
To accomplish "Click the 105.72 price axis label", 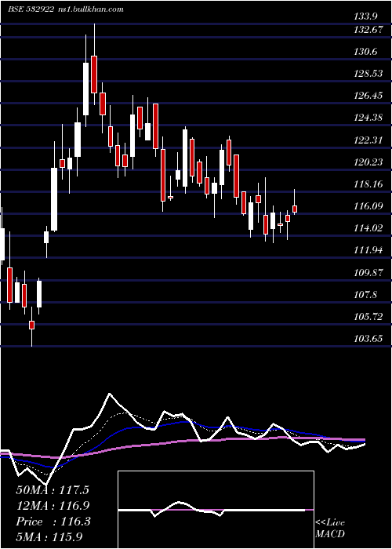I will click(368, 317).
